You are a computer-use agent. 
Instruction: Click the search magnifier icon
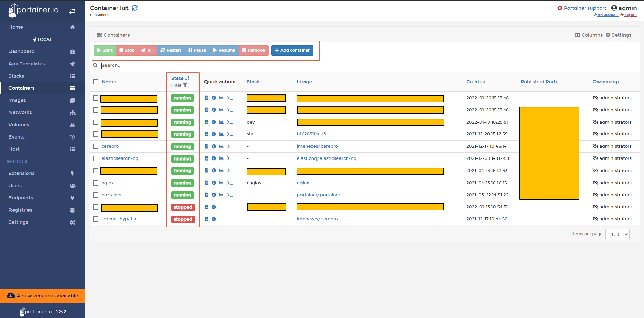(x=95, y=65)
